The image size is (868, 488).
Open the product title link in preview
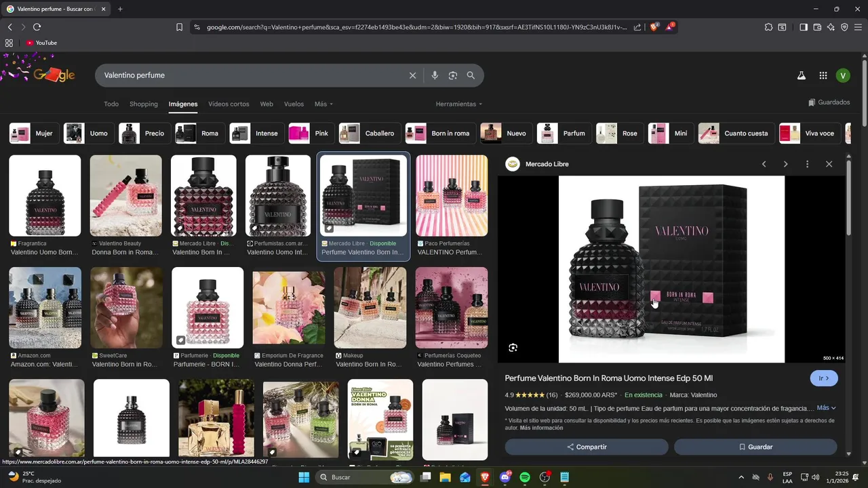[609, 378]
